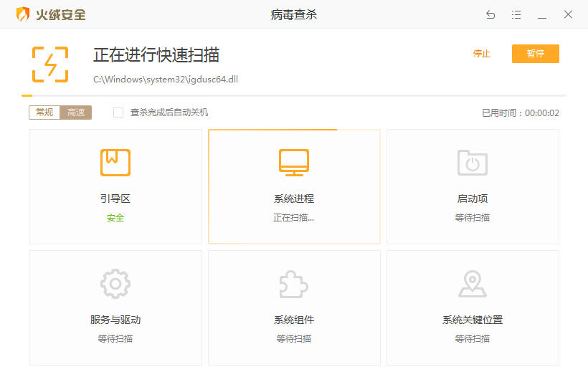Viewport: 588px width, 387px height.
Task: Click the scan progress bar
Action: point(294,95)
